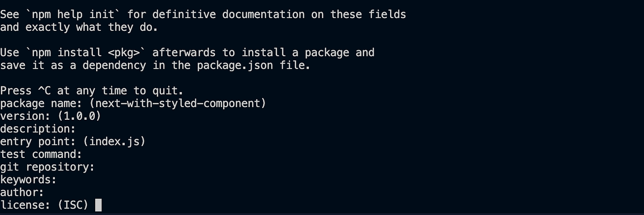The width and height of the screenshot is (644, 215).
Task: Click the 'license:' prompt label
Action: coord(25,204)
